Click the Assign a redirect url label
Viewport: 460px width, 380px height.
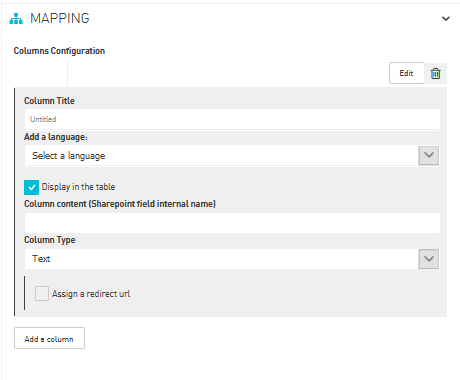[91, 294]
